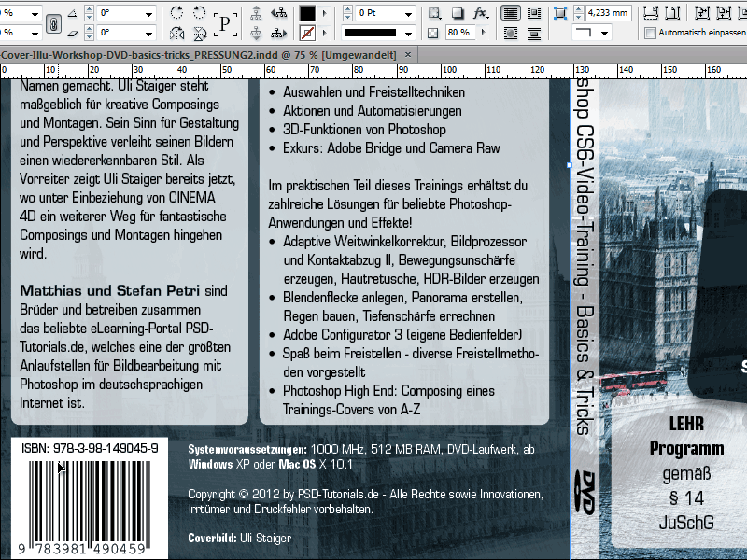Click the Coverbild: Uli Staiger line
The image size is (747, 560).
click(240, 539)
